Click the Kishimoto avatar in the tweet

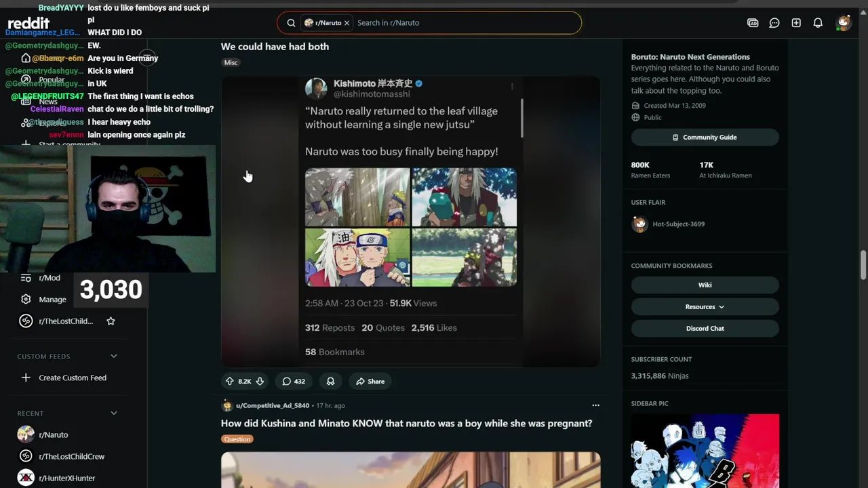click(316, 89)
